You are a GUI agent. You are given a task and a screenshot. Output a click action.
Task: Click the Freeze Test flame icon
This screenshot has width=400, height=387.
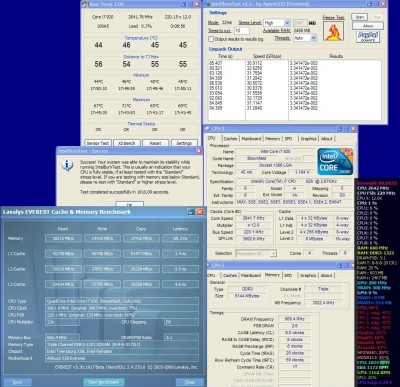click(x=333, y=31)
